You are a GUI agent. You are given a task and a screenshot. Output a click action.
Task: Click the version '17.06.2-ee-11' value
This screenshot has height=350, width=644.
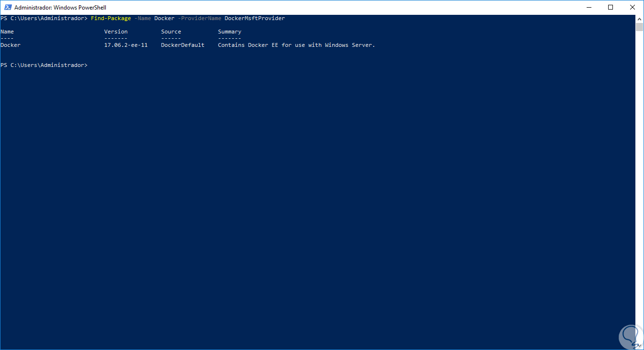point(126,45)
